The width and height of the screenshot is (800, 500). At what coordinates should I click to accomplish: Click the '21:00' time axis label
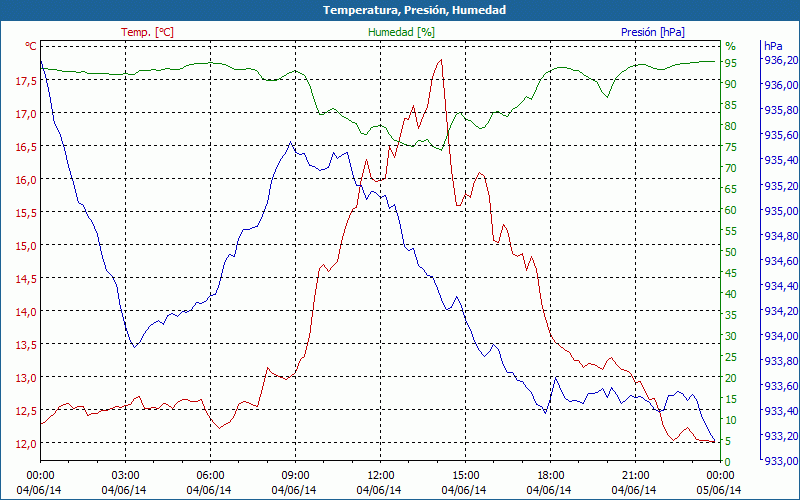[x=635, y=476]
